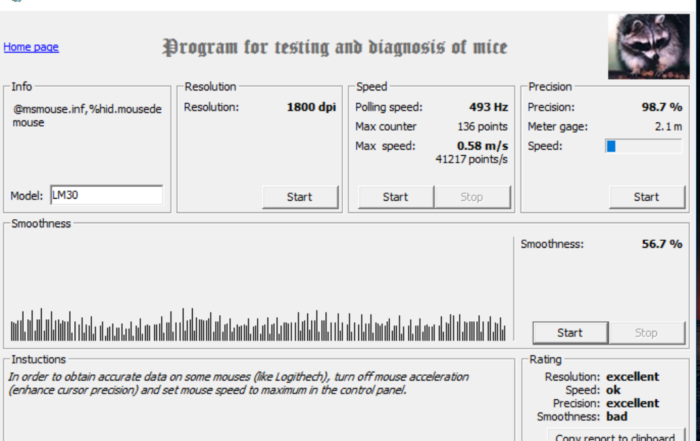This screenshot has height=441, width=700.
Task: Click the Stop button in Speed panel
Action: pyautogui.click(x=472, y=197)
